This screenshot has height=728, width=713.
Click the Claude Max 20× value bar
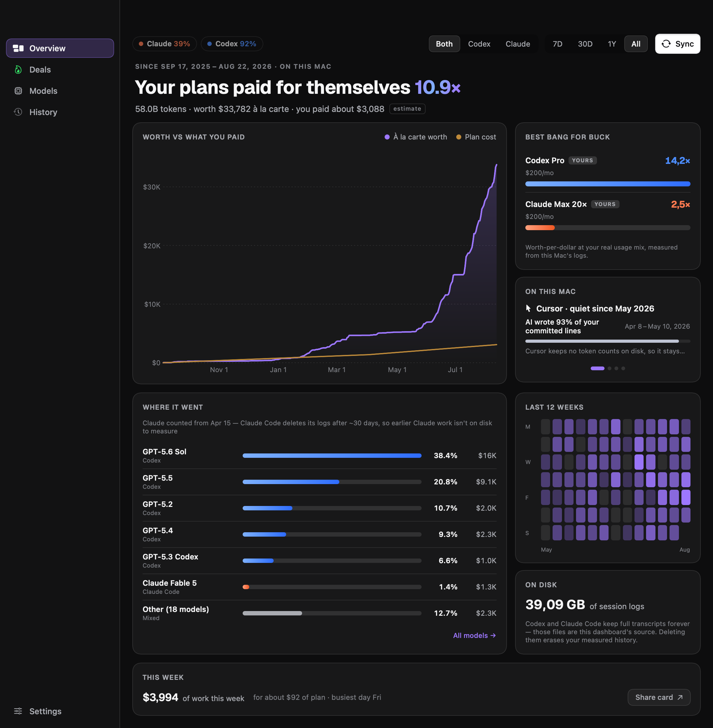(607, 228)
